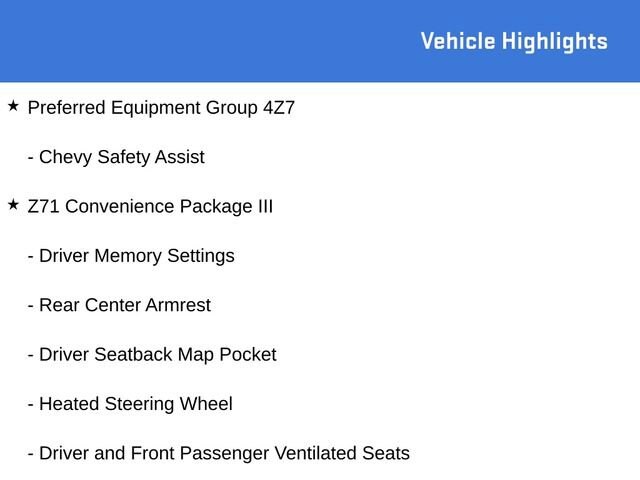Click Preferred Equipment Group 4Z7 text
The image size is (640, 480).
[x=161, y=108]
